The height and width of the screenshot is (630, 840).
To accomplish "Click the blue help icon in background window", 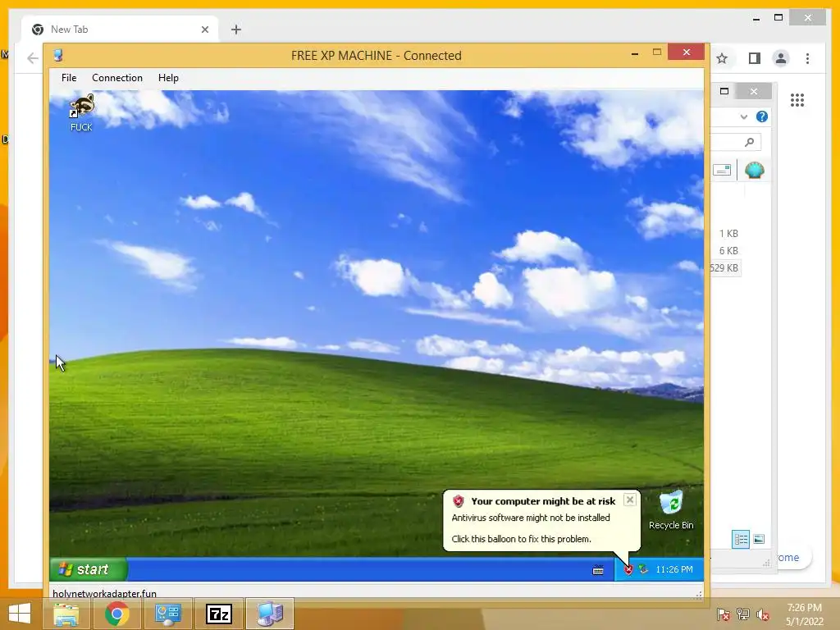I will (x=762, y=116).
